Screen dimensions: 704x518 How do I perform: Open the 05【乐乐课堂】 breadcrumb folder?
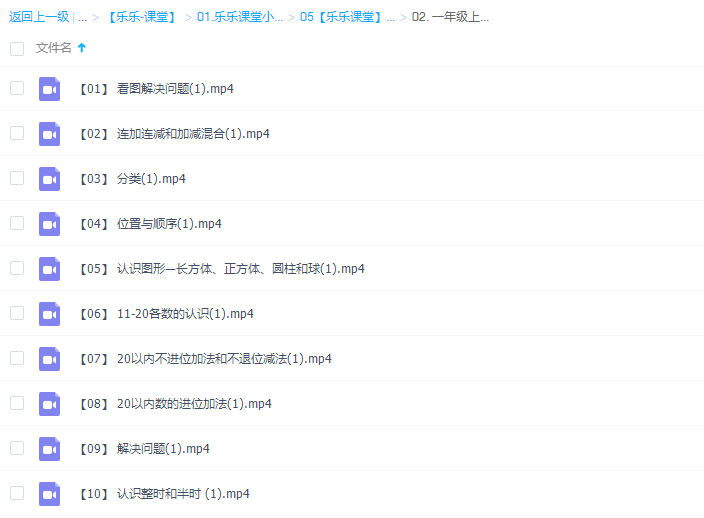click(x=347, y=17)
